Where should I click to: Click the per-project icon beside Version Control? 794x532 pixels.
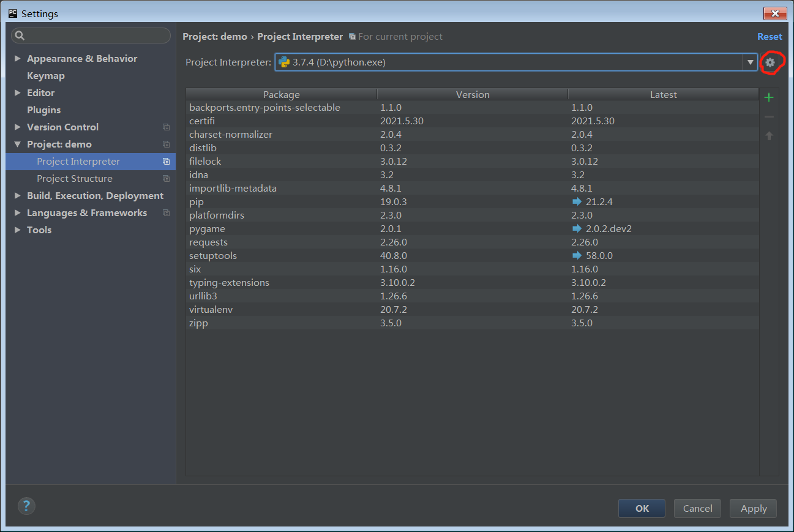click(166, 127)
